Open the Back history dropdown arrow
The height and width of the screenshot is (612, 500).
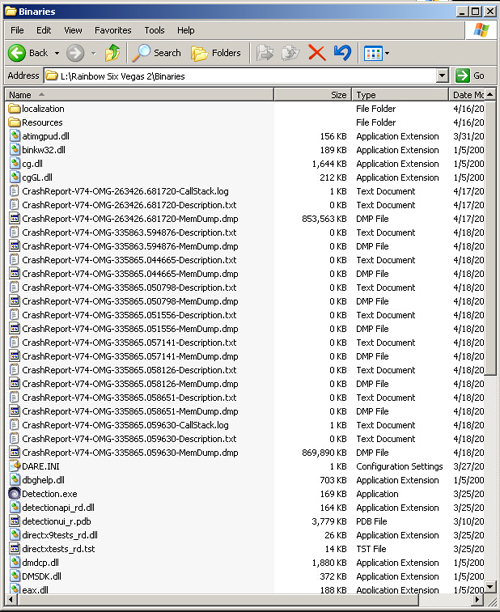(57, 53)
